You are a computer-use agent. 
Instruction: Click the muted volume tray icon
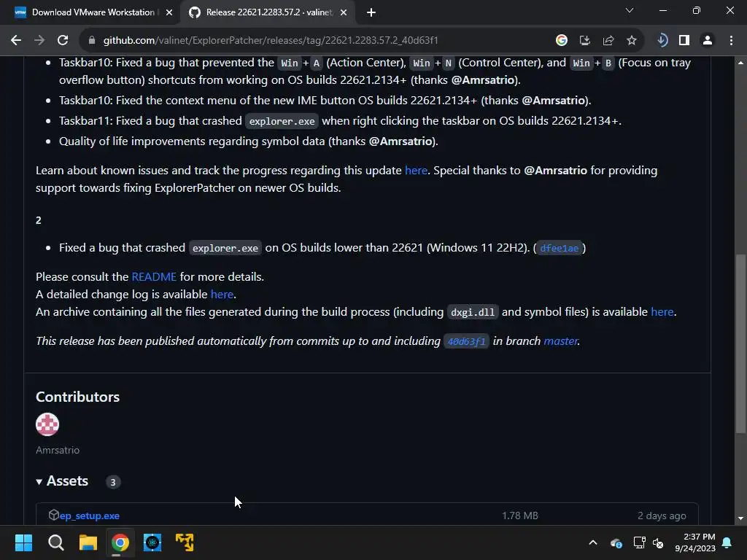click(658, 542)
